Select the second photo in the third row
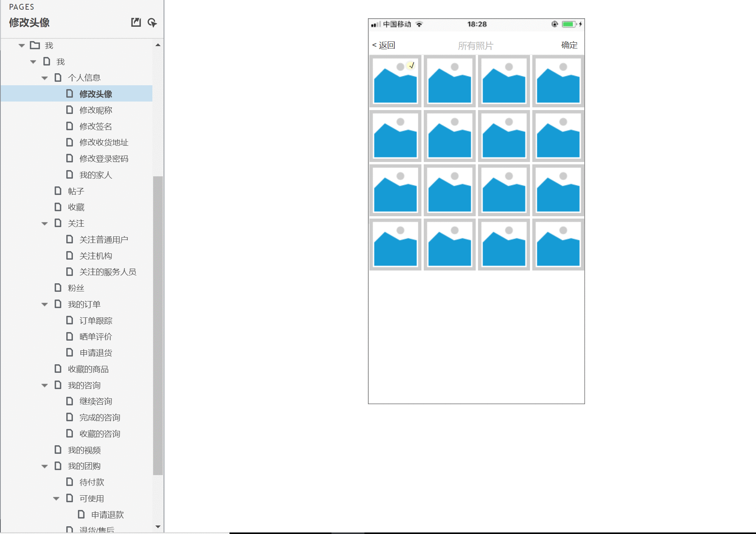Image resolution: width=756 pixels, height=534 pixels. click(x=450, y=190)
